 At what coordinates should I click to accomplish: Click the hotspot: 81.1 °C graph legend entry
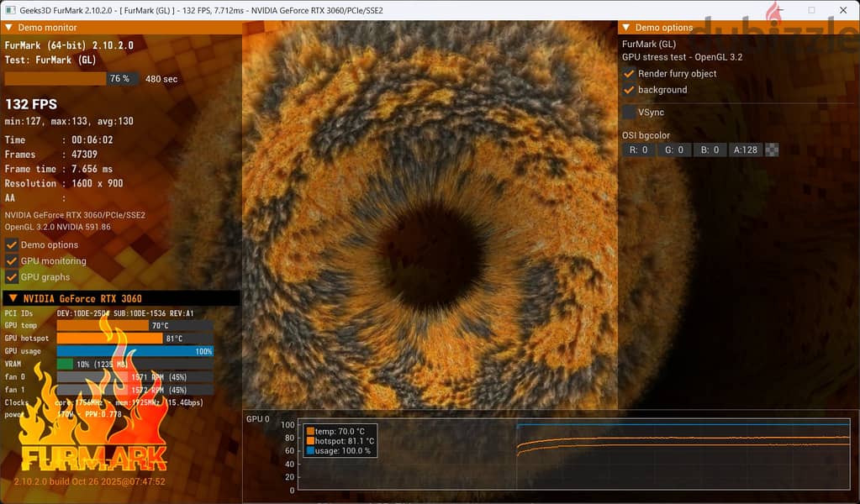tap(340, 441)
